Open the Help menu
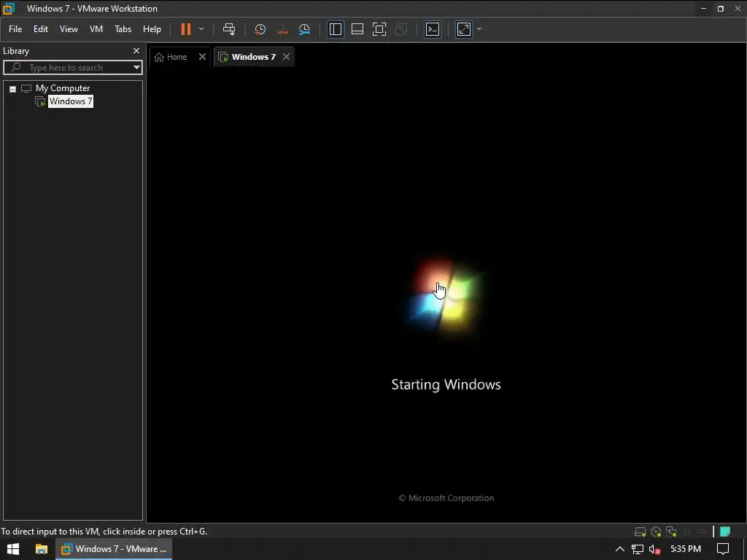 point(152,29)
